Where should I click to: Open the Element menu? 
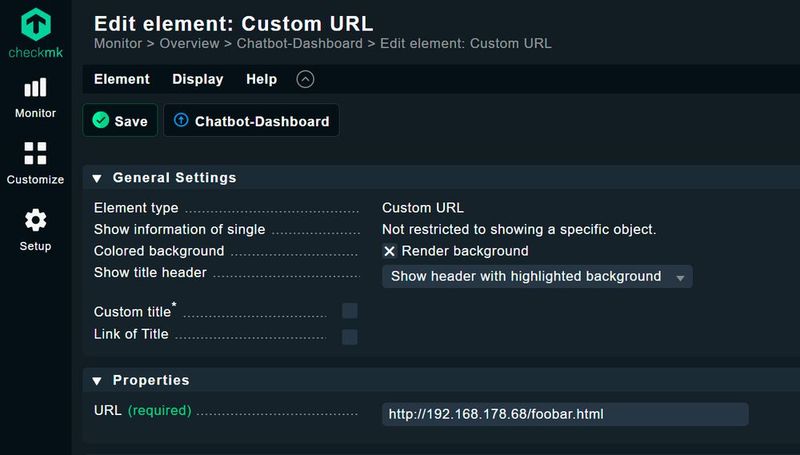tap(122, 79)
